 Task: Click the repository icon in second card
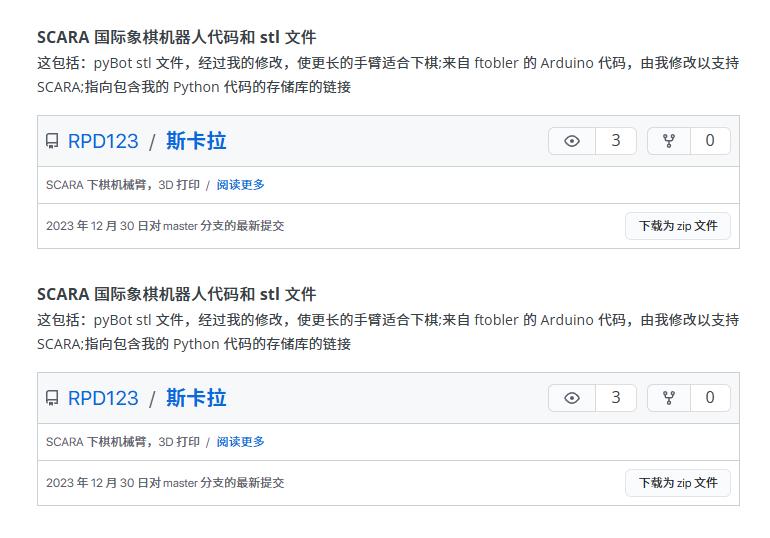click(52, 398)
